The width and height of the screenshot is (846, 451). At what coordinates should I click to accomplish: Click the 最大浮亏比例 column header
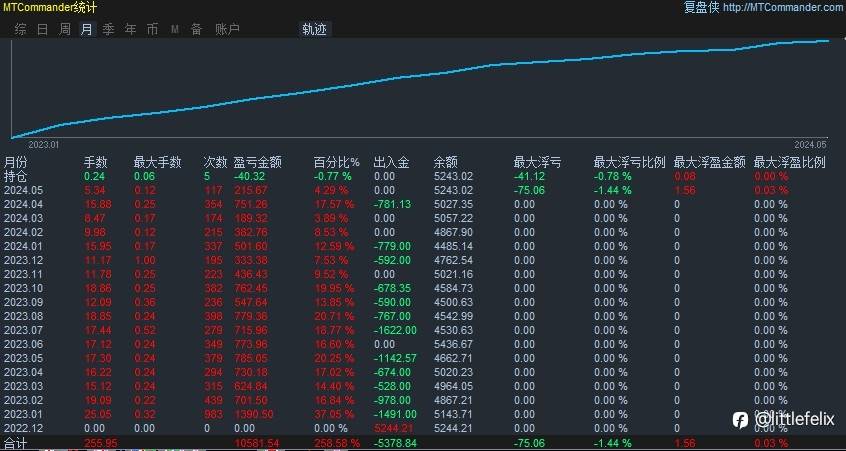(x=630, y=162)
